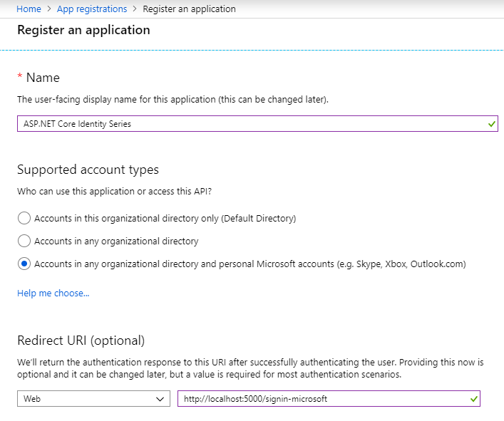Click the green checkmark in the Name field

[x=491, y=124]
